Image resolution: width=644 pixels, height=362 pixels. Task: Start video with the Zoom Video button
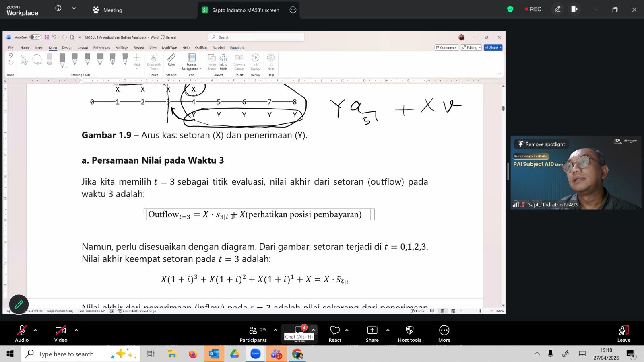(x=61, y=334)
